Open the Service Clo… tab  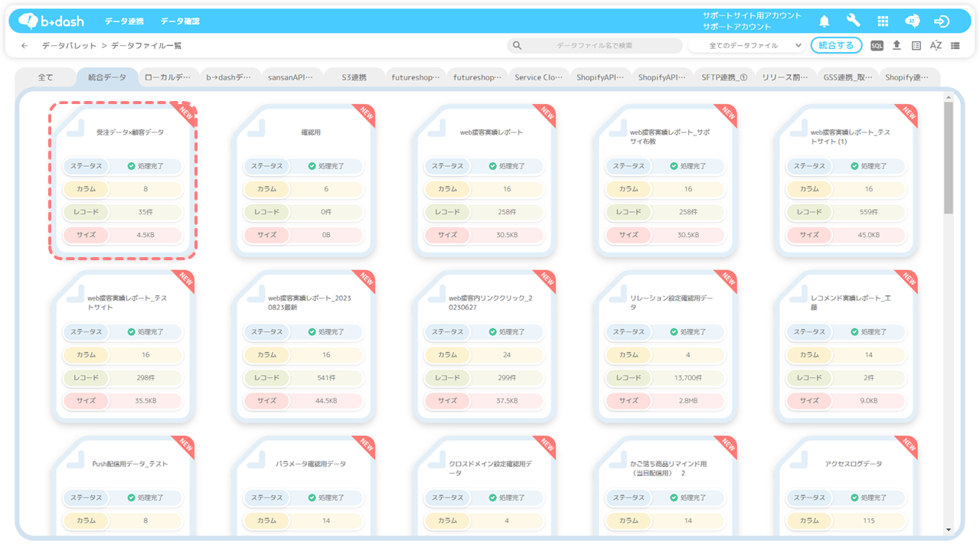(x=539, y=77)
